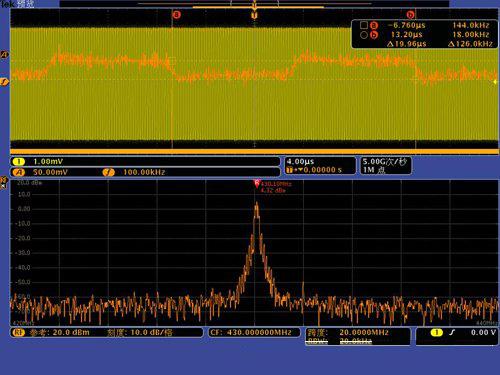The height and width of the screenshot is (375, 500).
Task: Click the A trace ground indicator on left edge
Action: point(4,55)
